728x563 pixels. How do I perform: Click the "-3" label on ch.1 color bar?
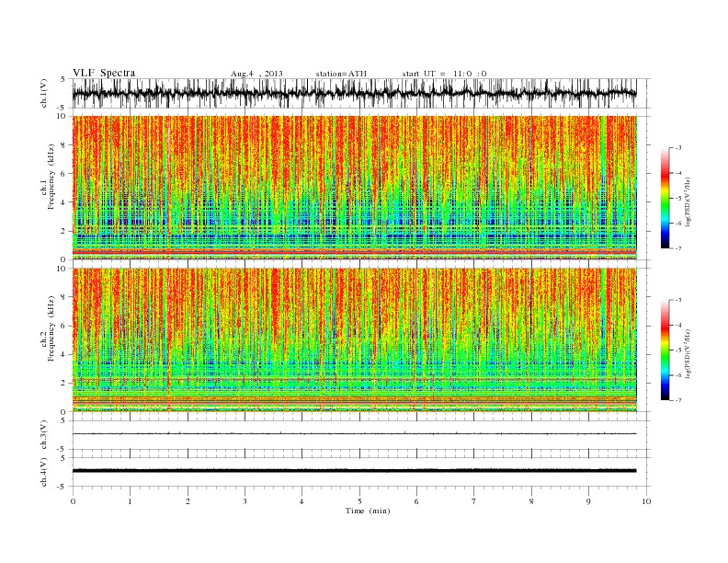pyautogui.click(x=678, y=148)
